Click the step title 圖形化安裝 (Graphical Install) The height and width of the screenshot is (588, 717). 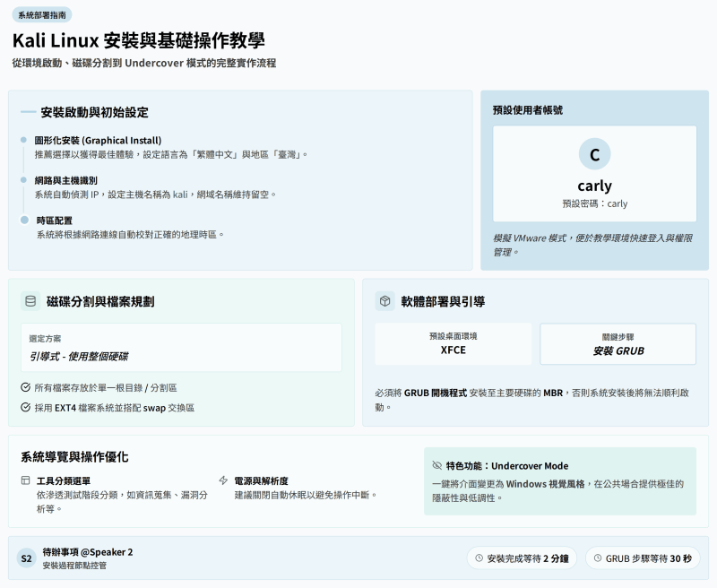(x=98, y=141)
